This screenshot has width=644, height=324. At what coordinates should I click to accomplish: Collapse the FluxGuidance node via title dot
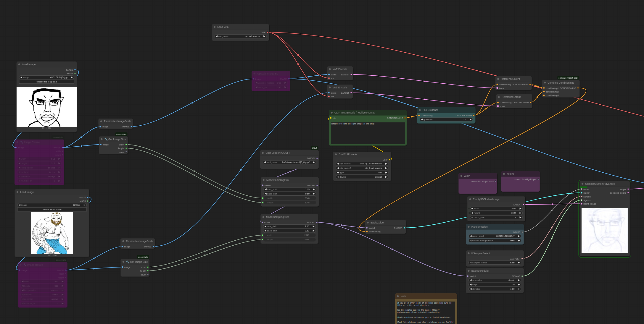pyautogui.click(x=420, y=110)
